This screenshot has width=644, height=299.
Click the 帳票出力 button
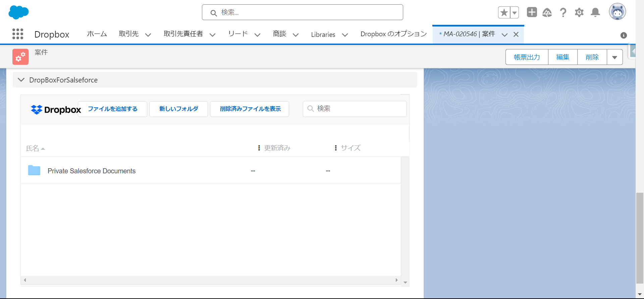coord(527,57)
